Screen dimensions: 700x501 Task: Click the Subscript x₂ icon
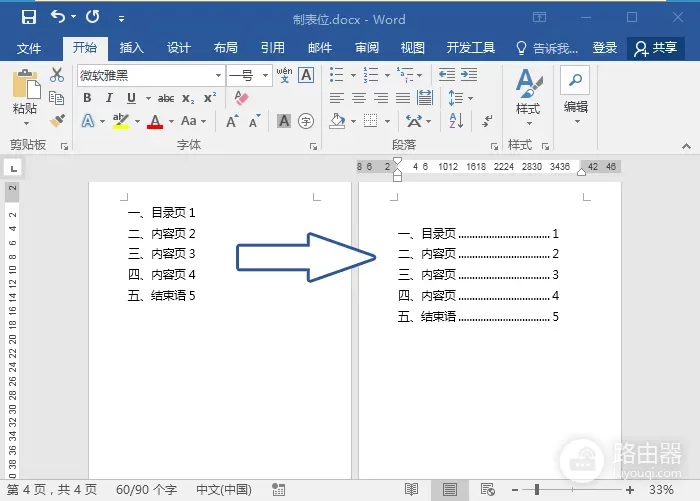(x=188, y=98)
